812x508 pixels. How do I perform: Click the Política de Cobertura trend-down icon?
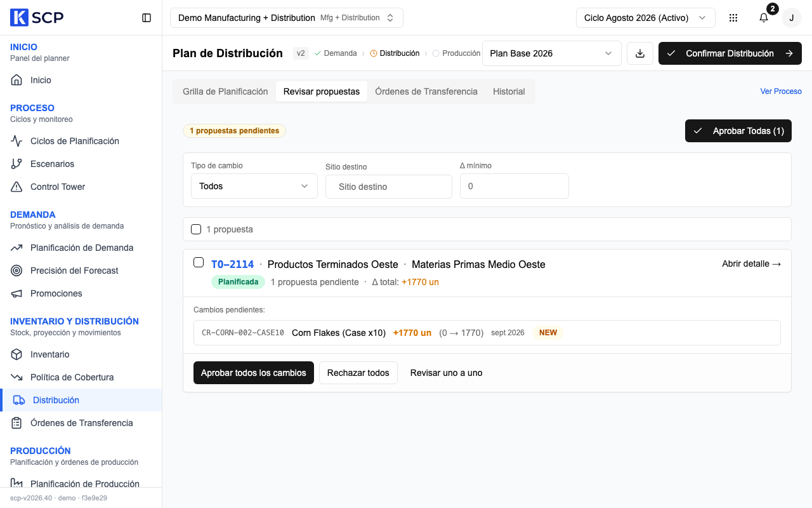(x=17, y=377)
